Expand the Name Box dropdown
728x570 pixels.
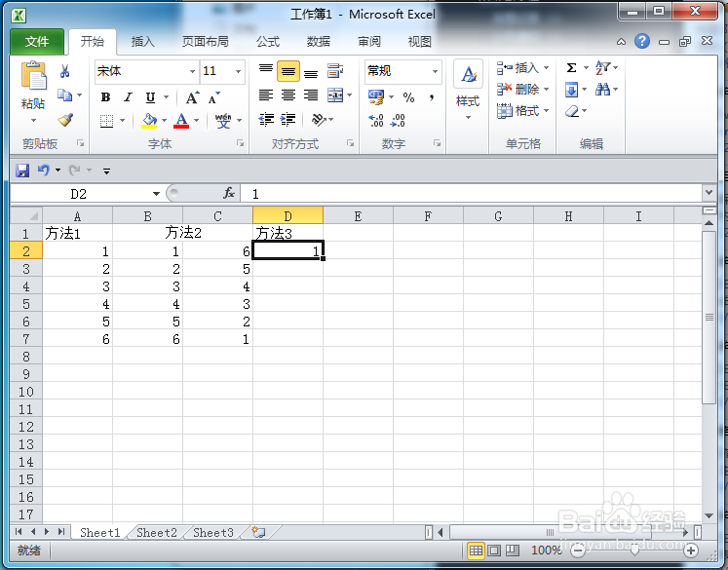pyautogui.click(x=157, y=194)
